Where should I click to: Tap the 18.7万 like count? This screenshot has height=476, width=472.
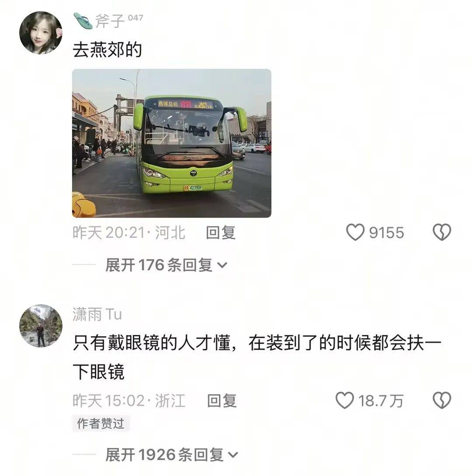[381, 401]
